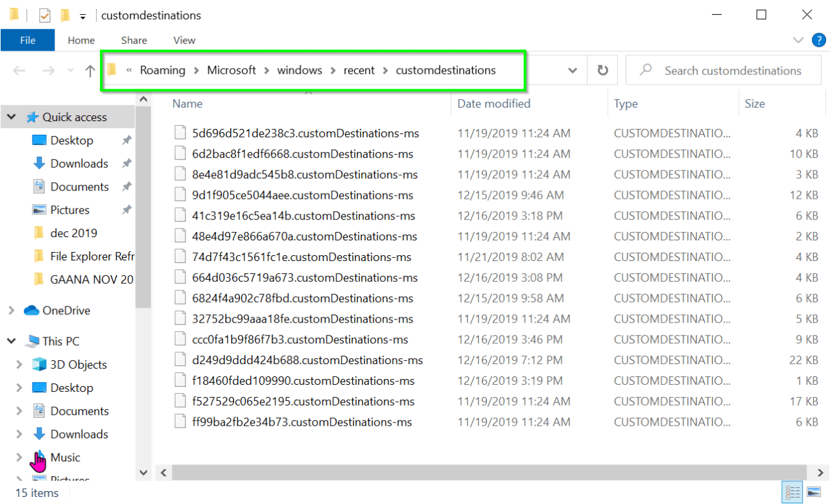The width and height of the screenshot is (830, 504).
Task: Click the Help question mark icon
Action: (x=818, y=40)
